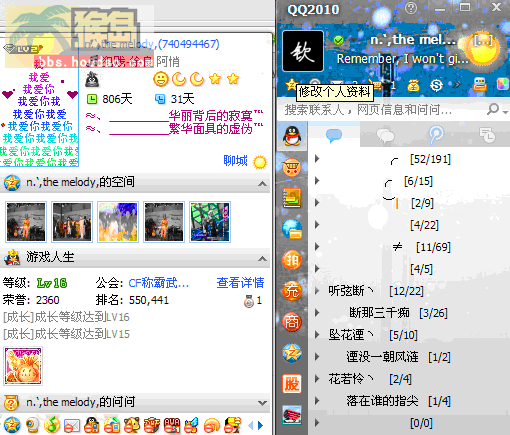Click the online status green check icon
Image resolution: width=510 pixels, height=435 pixels.
339,40
